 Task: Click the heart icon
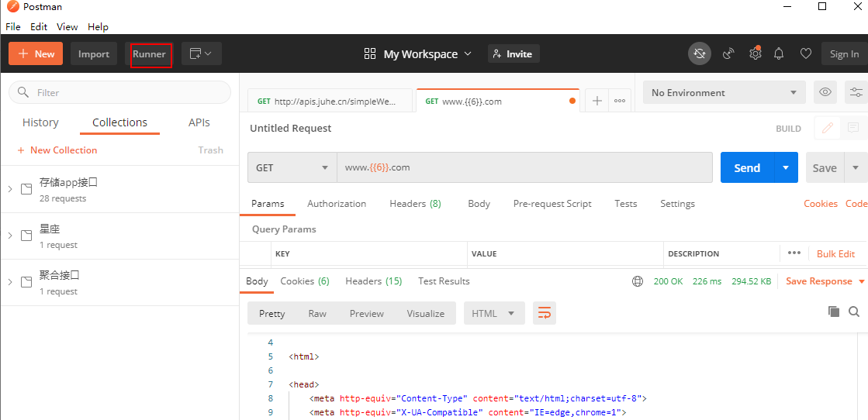click(x=806, y=53)
